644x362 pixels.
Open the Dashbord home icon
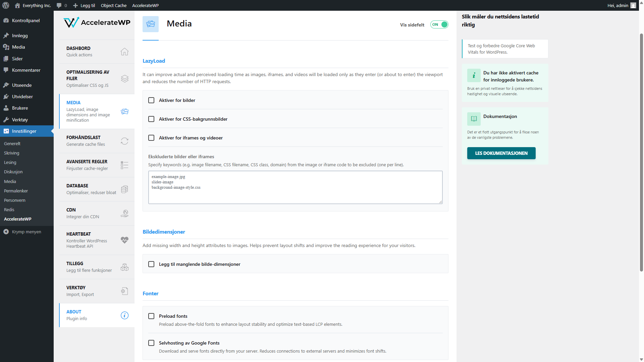(124, 52)
